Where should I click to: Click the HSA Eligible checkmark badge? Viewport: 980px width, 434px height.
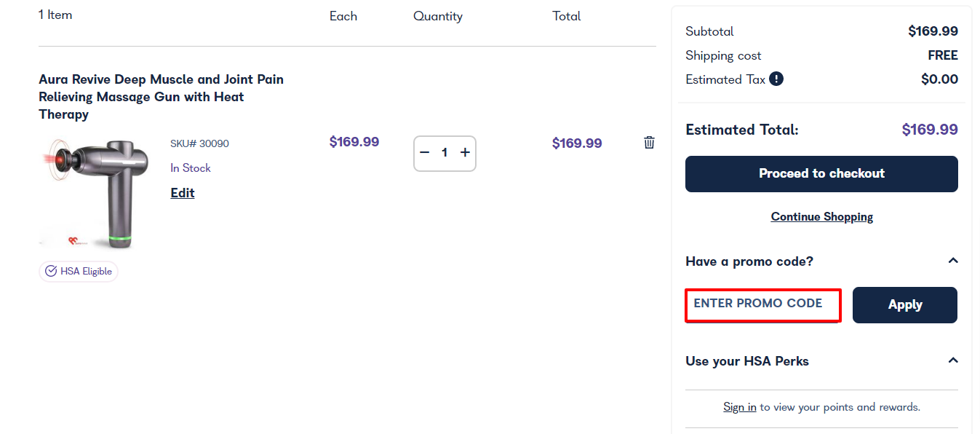point(79,272)
